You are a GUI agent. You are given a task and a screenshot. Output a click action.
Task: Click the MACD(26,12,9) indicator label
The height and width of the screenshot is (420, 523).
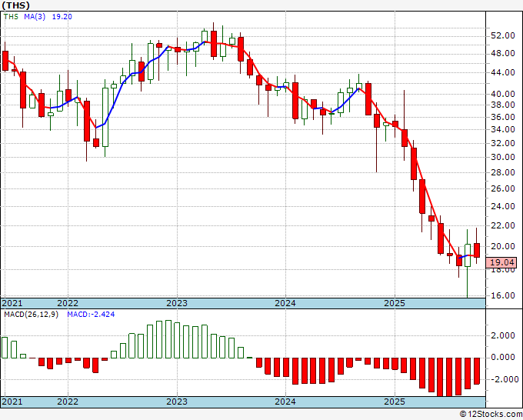click(x=31, y=315)
